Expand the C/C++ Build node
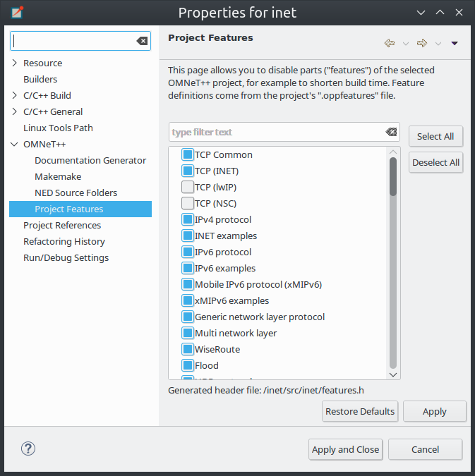Viewport: 475px width, 476px height. 14,95
